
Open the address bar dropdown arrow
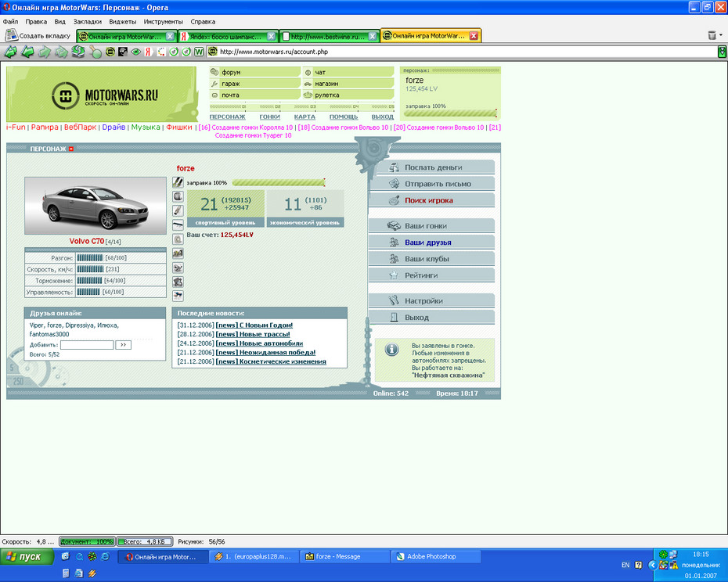click(x=722, y=52)
